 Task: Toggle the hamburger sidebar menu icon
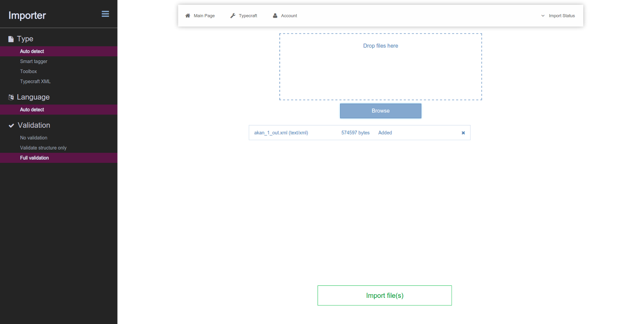pyautogui.click(x=105, y=14)
